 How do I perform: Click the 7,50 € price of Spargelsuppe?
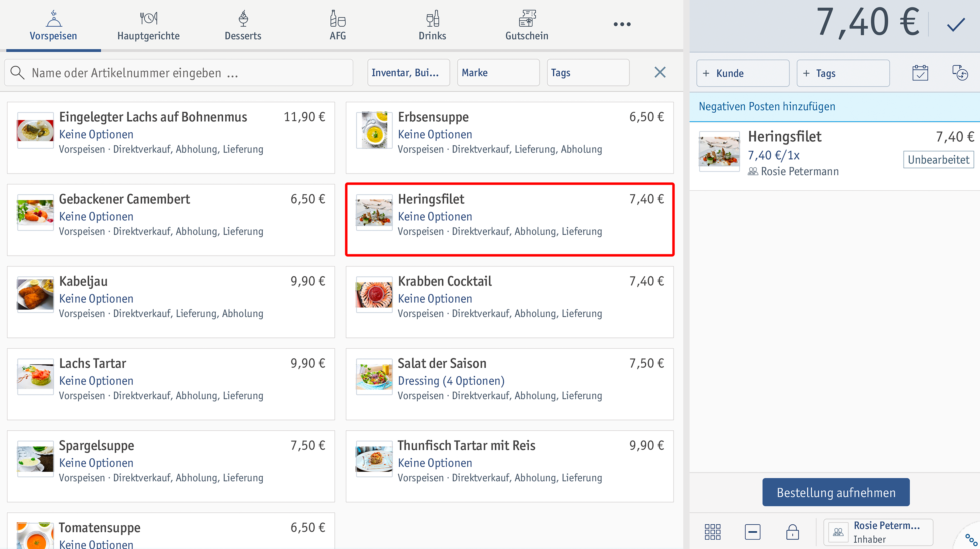(x=308, y=445)
